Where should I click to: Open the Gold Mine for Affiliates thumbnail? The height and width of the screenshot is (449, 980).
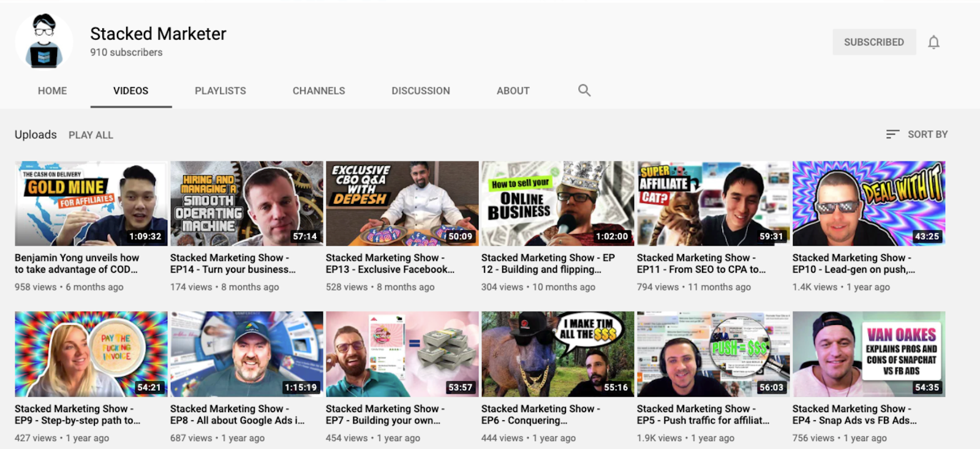pyautogui.click(x=91, y=203)
